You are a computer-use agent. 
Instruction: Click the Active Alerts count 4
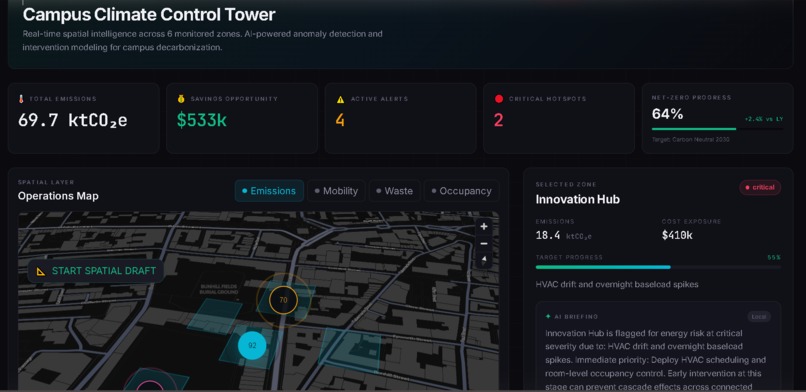point(340,120)
